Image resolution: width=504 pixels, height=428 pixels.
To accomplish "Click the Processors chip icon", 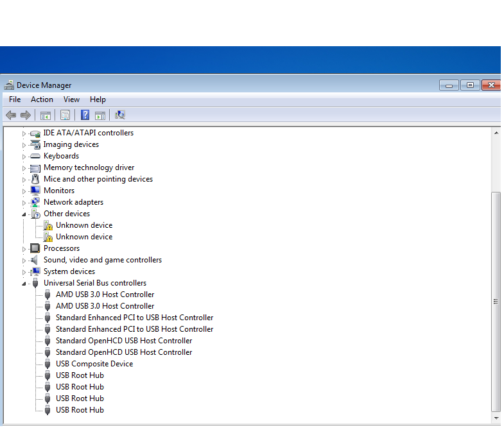I will coord(35,248).
